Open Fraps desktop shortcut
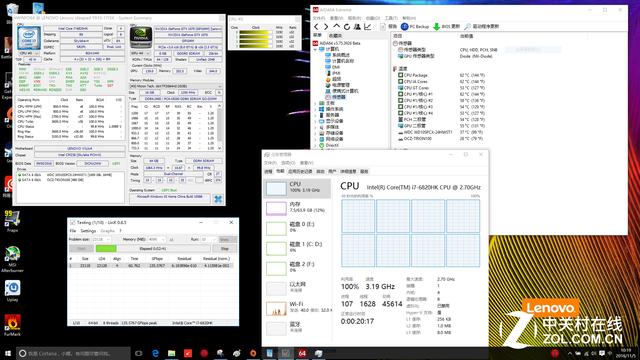The width and height of the screenshot is (640, 360). pos(12,221)
